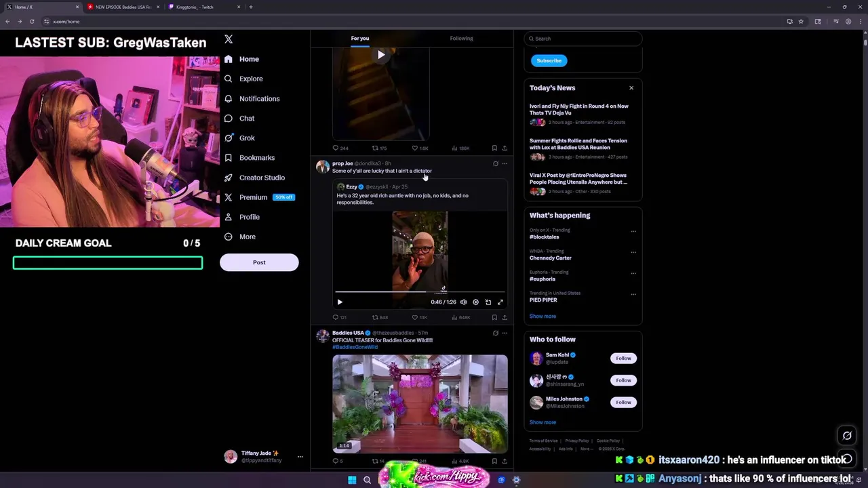This screenshot has width=868, height=488.
Task: Play the Ezzy video at 0:46
Action: [340, 302]
